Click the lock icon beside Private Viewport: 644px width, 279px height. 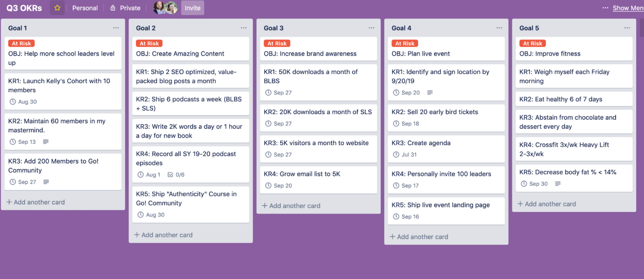(x=113, y=8)
